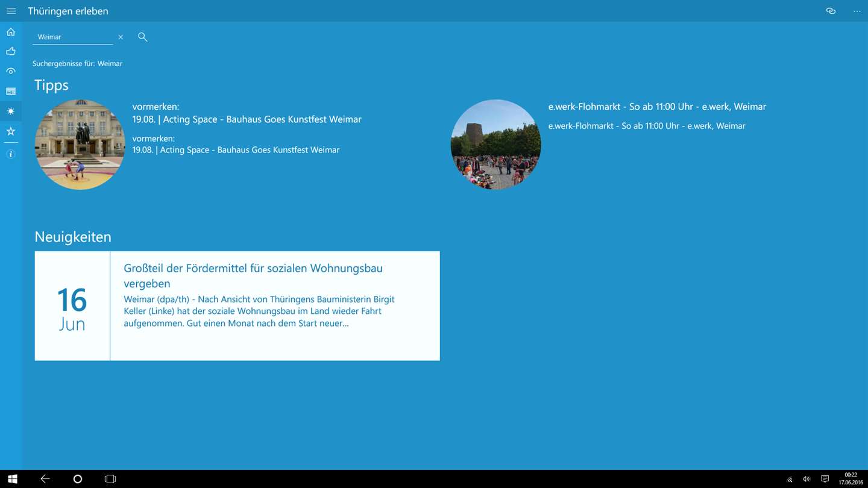This screenshot has height=488, width=868.
Task: Open the info icon in sidebar
Action: click(x=11, y=154)
